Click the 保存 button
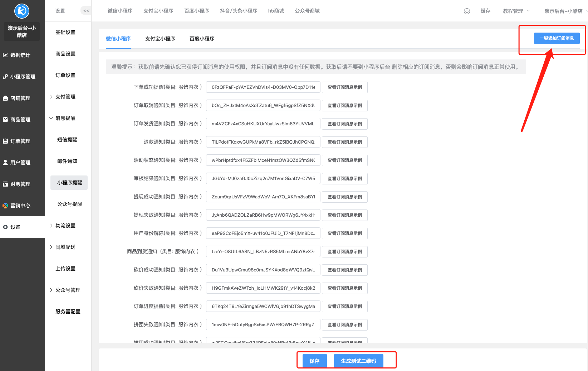Viewport: 588px width, 371px height. click(x=315, y=361)
